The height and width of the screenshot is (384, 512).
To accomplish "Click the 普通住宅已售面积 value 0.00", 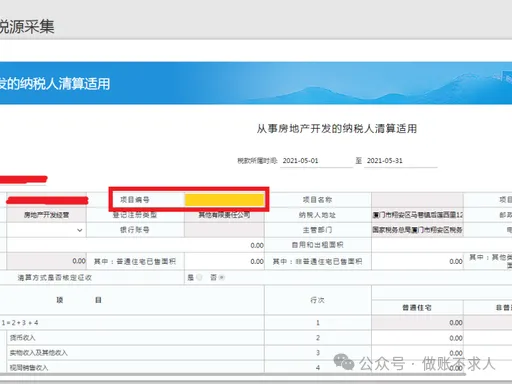I will pos(224,261).
